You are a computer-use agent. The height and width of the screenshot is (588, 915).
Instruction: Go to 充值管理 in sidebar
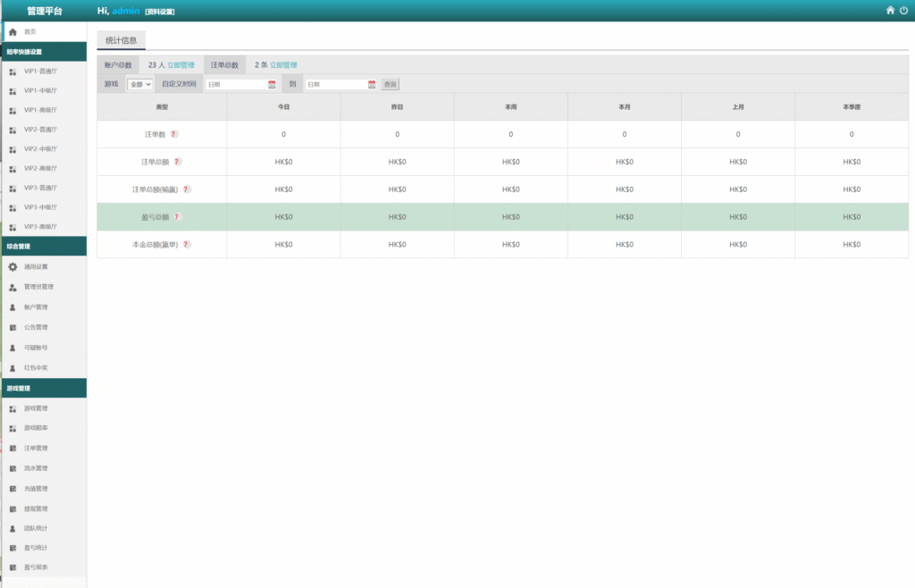click(x=36, y=489)
